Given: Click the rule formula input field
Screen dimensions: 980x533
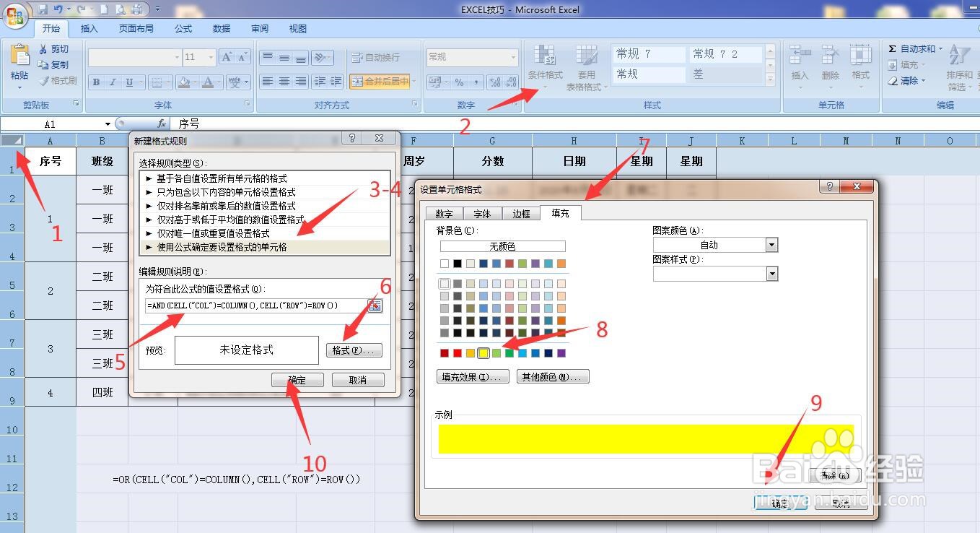Looking at the screenshot, I should [256, 305].
